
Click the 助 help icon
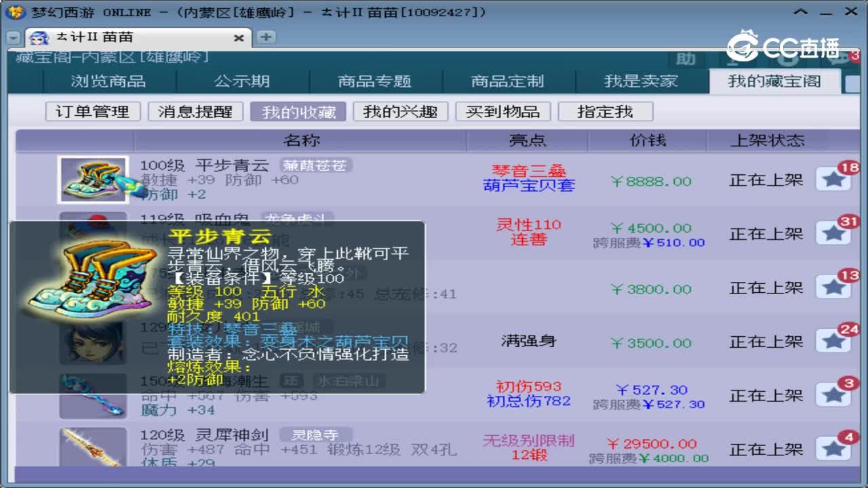(x=685, y=60)
